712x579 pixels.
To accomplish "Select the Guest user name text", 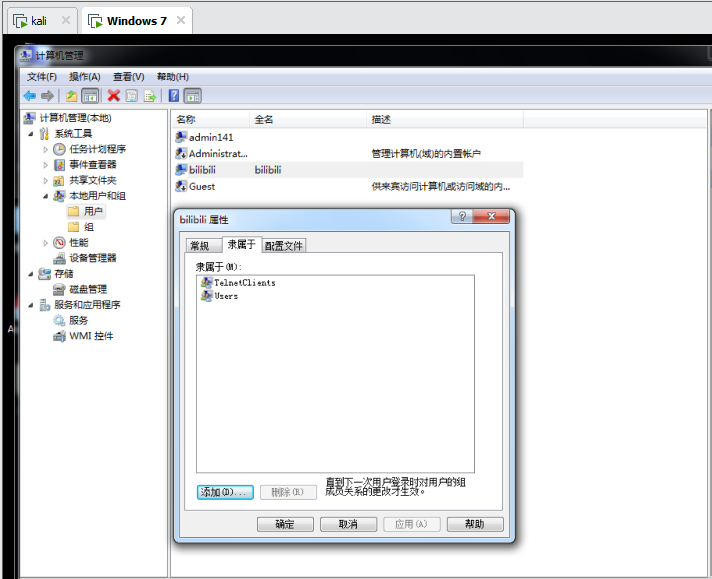I will pos(202,186).
